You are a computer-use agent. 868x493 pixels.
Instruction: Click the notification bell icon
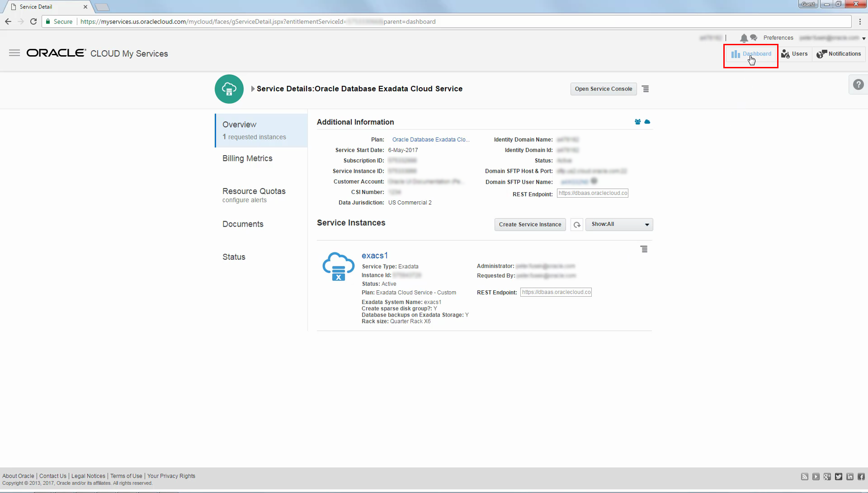(744, 38)
